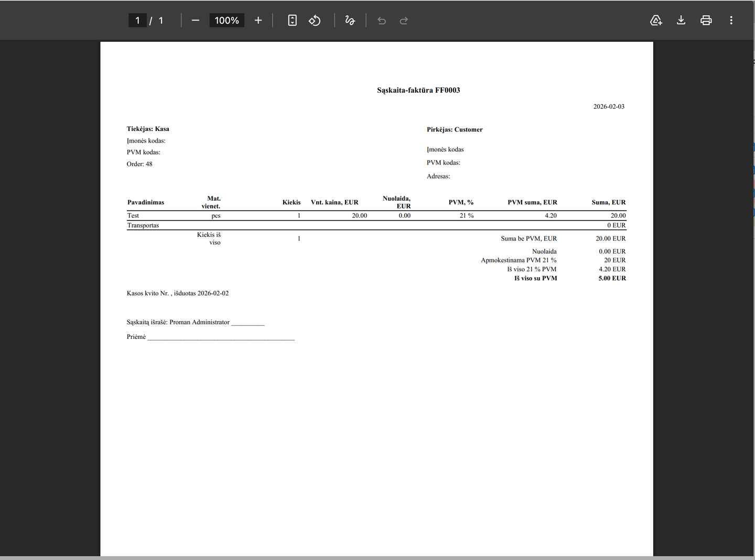Save the PDF to Google Drive

click(x=656, y=20)
